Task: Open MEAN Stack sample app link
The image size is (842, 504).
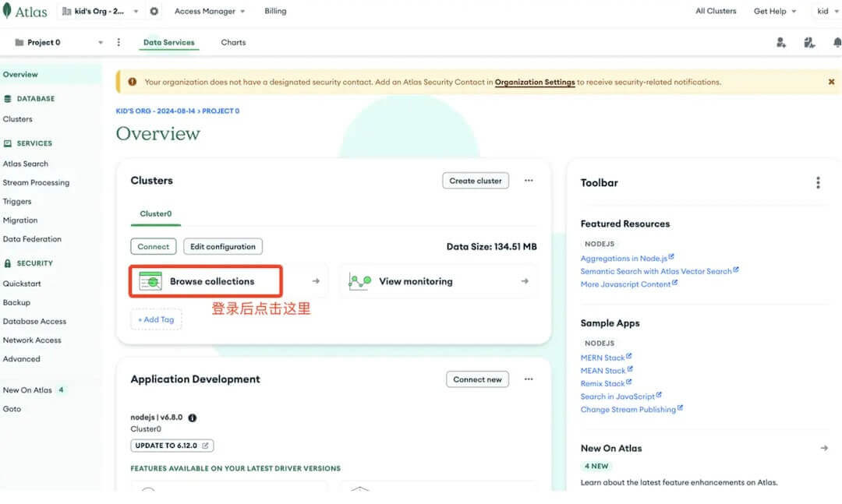Action: pyautogui.click(x=607, y=370)
